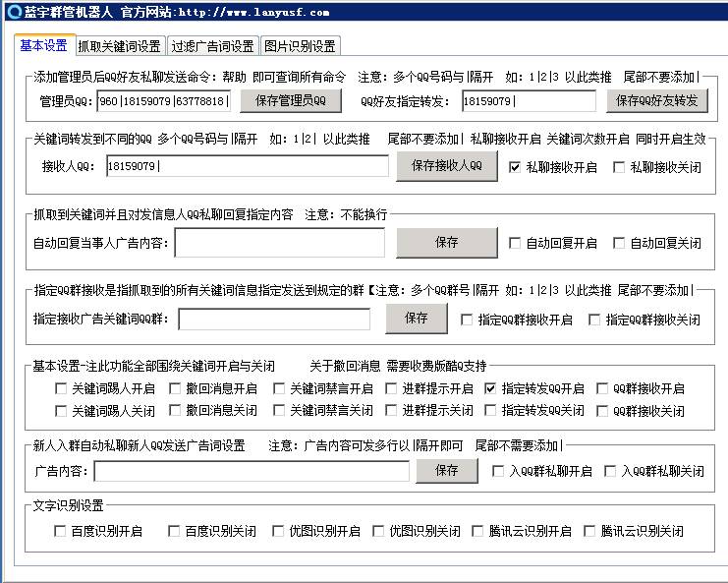Image resolution: width=728 pixels, height=583 pixels.
Task: Click the 管理员QQ: label text
Action: [x=66, y=101]
